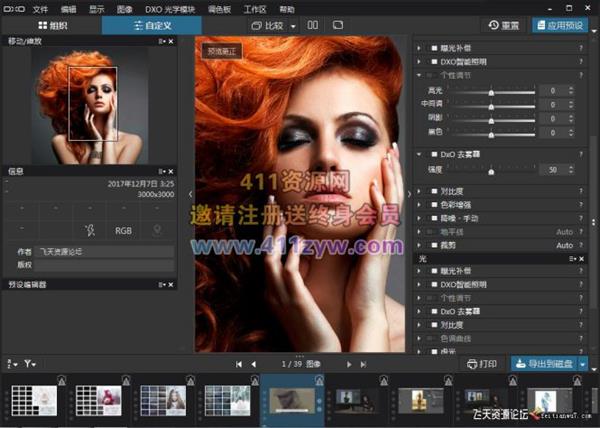Go to the first image in browser
Screen dimensions: 600x428
point(239,364)
